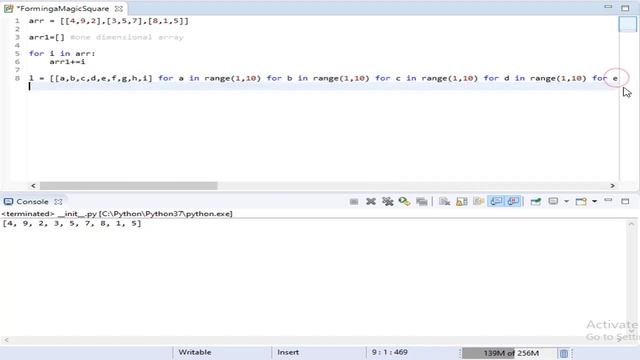Toggle Show Console on Standard Error
Image resolution: width=640 pixels, height=360 pixels.
click(513, 202)
